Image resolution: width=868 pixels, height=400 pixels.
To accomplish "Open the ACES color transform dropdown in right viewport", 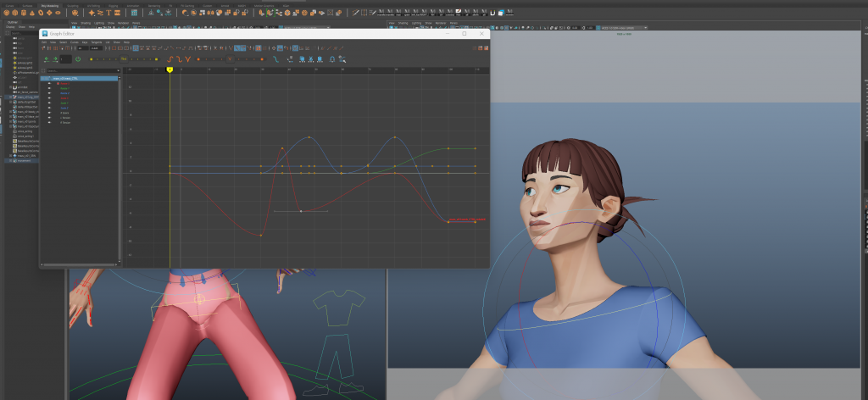I will click(645, 28).
